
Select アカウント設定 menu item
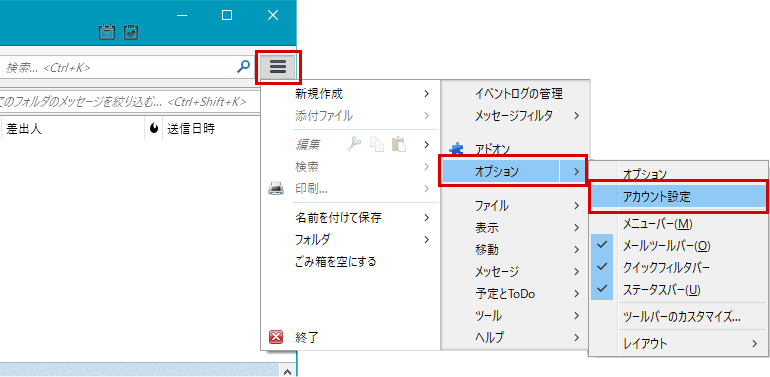(678, 196)
